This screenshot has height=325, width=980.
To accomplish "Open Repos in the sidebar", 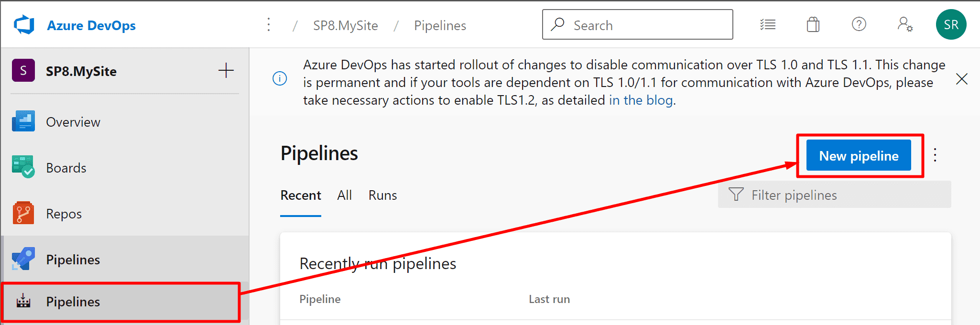I will (x=125, y=214).
